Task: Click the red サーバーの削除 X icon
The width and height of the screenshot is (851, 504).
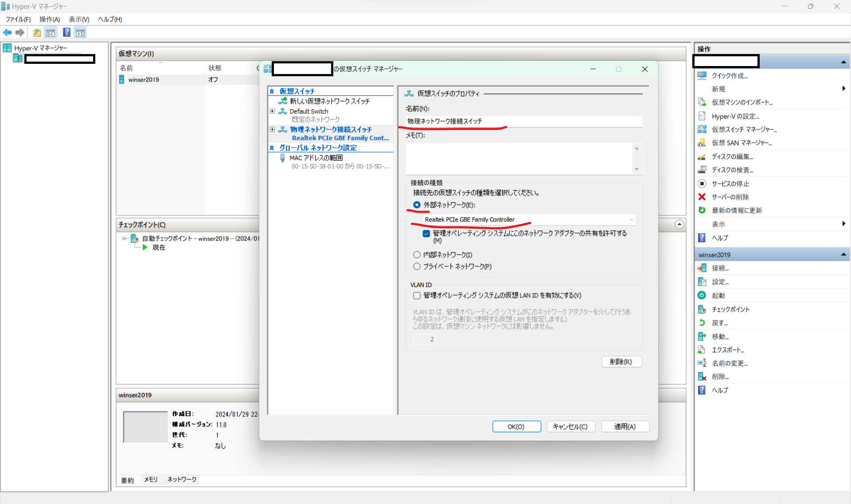Action: pos(702,197)
